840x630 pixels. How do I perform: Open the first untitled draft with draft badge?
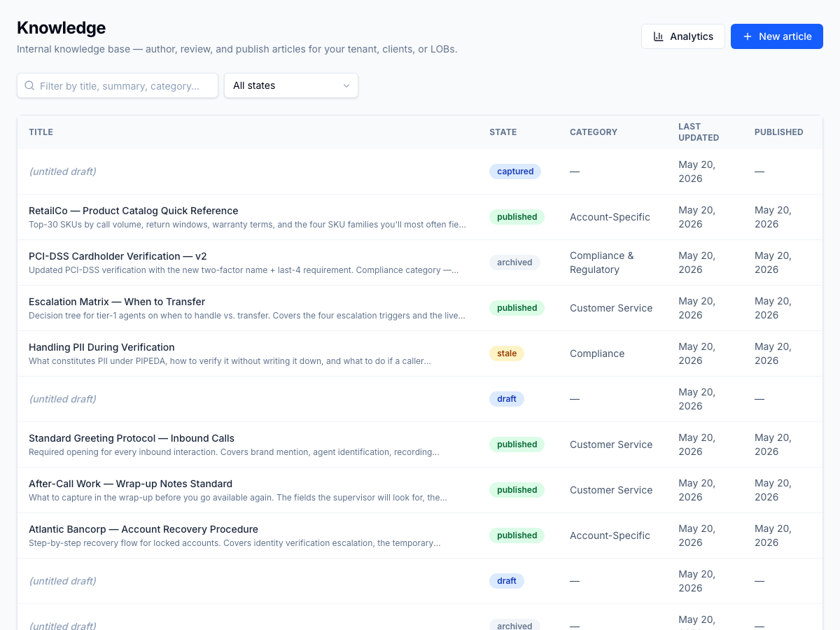(x=62, y=399)
